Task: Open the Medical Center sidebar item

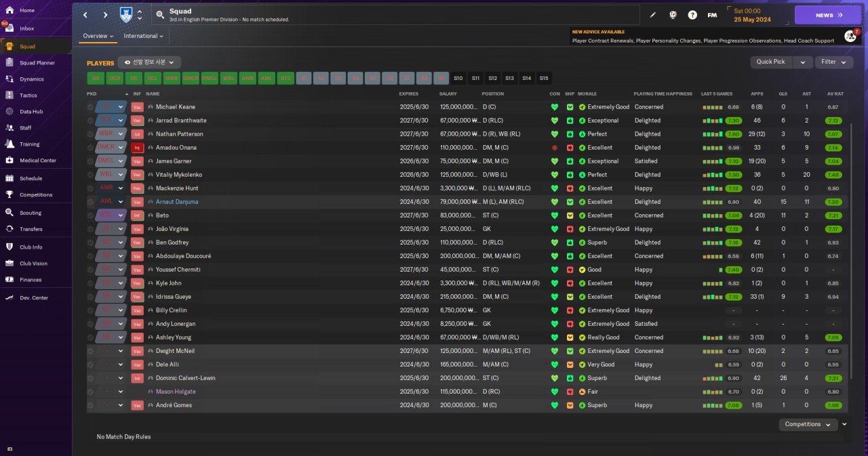Action: [37, 161]
